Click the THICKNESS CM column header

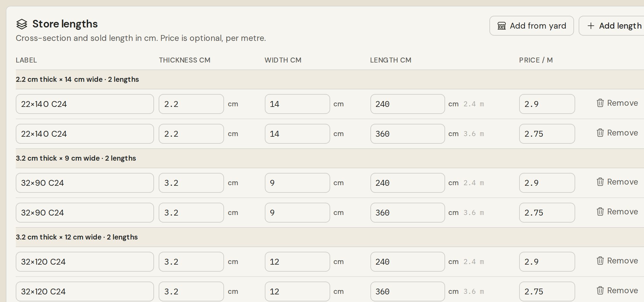[x=185, y=60]
